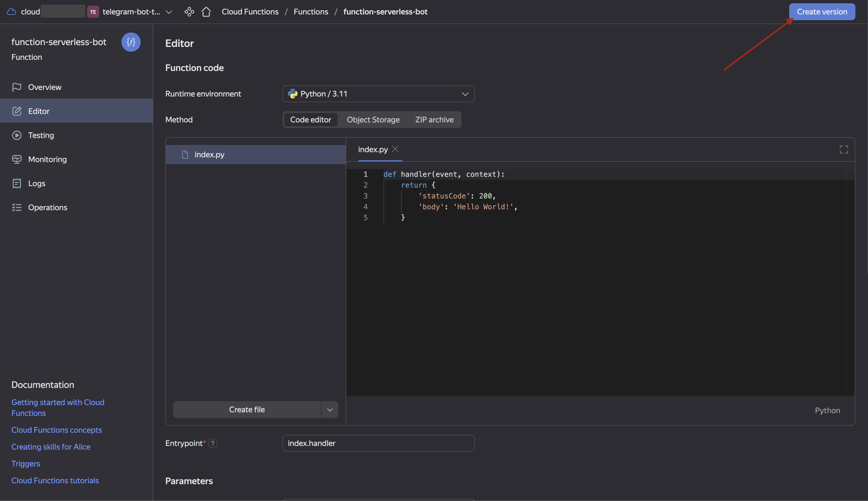Click the Entrypoint help question icon
Viewport: 868px width, 501px height.
(213, 443)
